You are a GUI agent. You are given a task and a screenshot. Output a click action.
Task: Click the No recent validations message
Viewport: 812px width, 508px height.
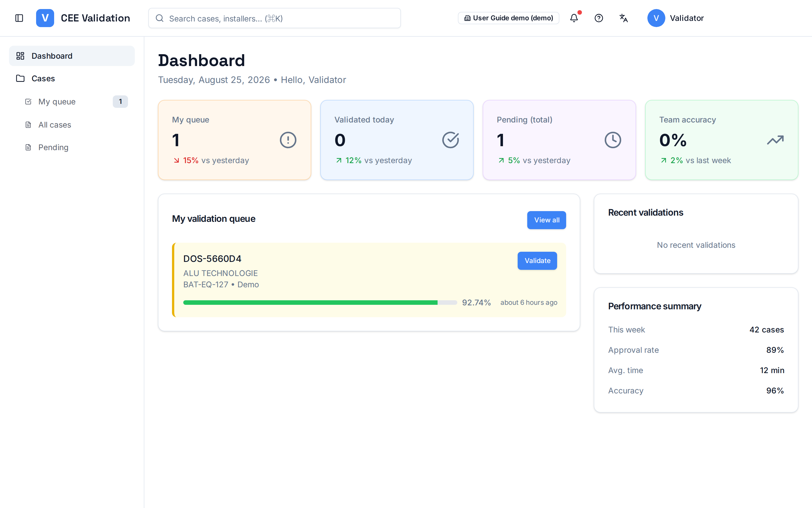click(696, 245)
